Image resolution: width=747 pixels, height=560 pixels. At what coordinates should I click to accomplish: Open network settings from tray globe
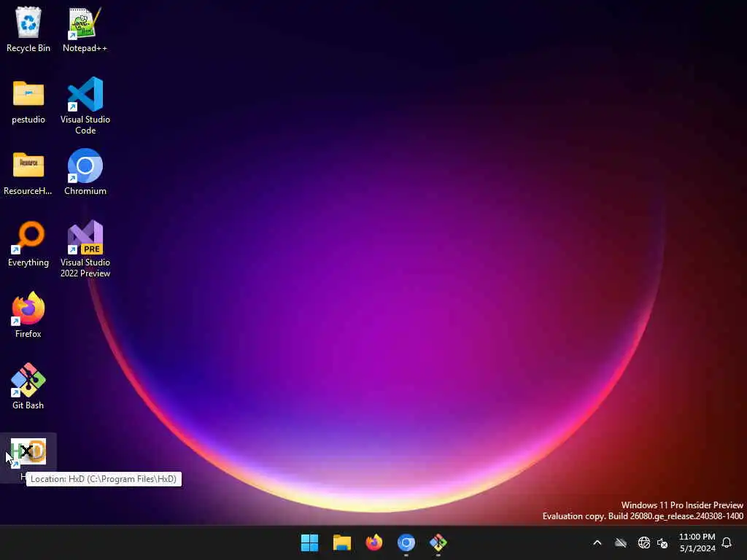643,542
